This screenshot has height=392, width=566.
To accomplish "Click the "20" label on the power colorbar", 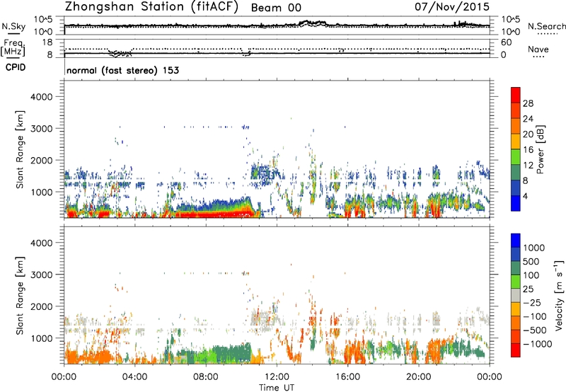I will (528, 134).
